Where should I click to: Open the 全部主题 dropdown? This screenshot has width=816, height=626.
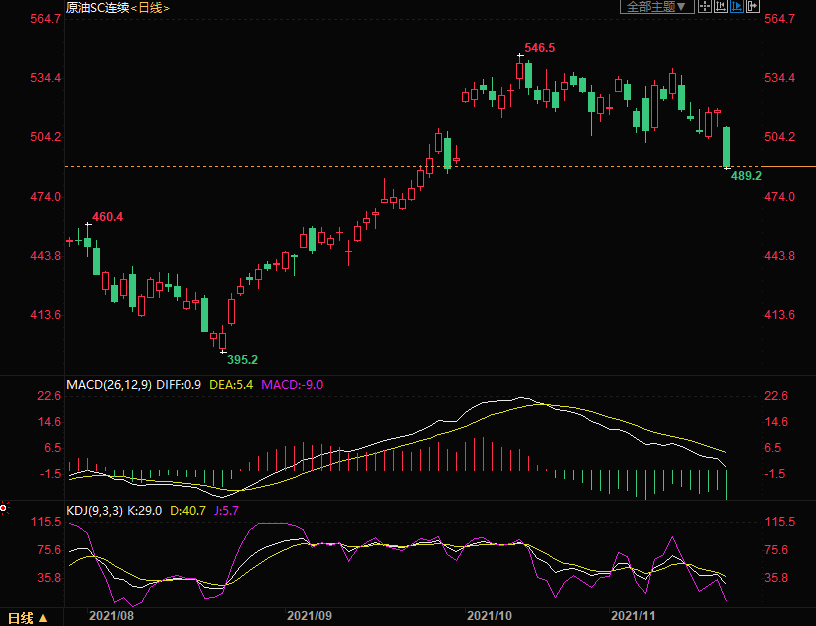coord(657,7)
